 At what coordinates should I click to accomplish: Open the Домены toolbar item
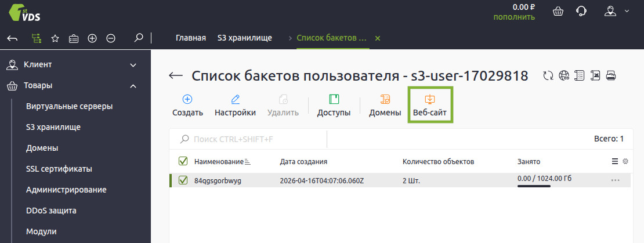(x=385, y=105)
